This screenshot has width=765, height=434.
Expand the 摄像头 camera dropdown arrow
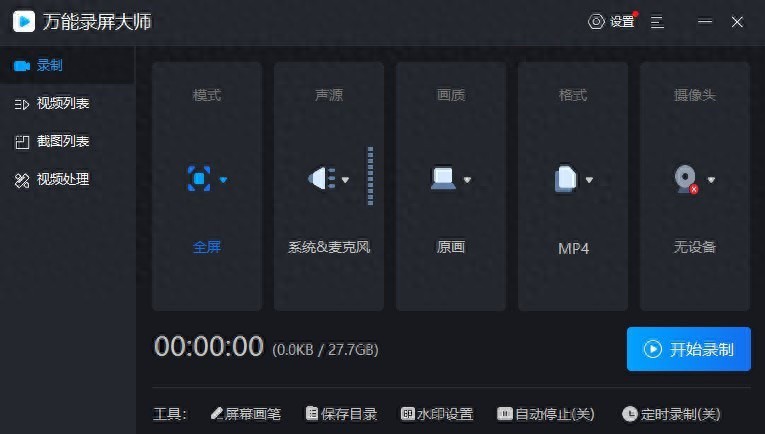pyautogui.click(x=712, y=180)
